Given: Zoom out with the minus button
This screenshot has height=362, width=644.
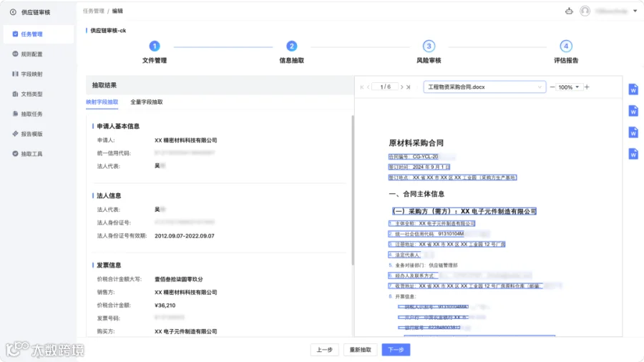Looking at the screenshot, I should tap(552, 87).
